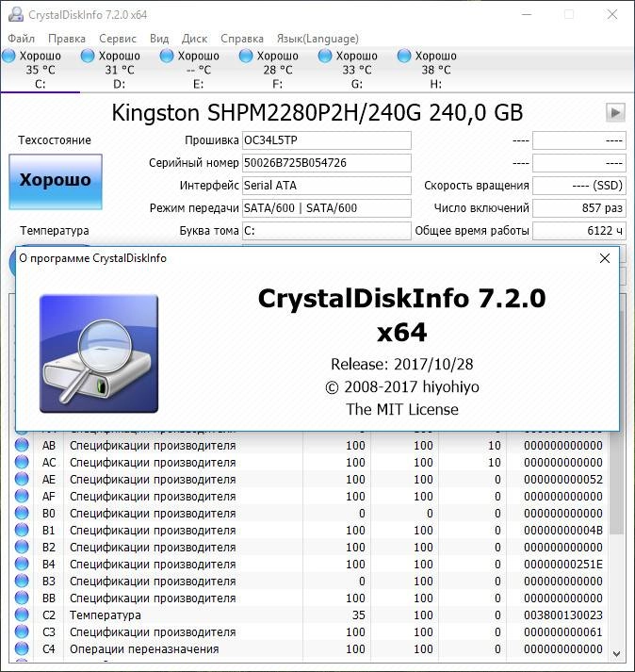635x672 pixels.
Task: Click the status circle of attribute AE
Action: click(x=22, y=479)
